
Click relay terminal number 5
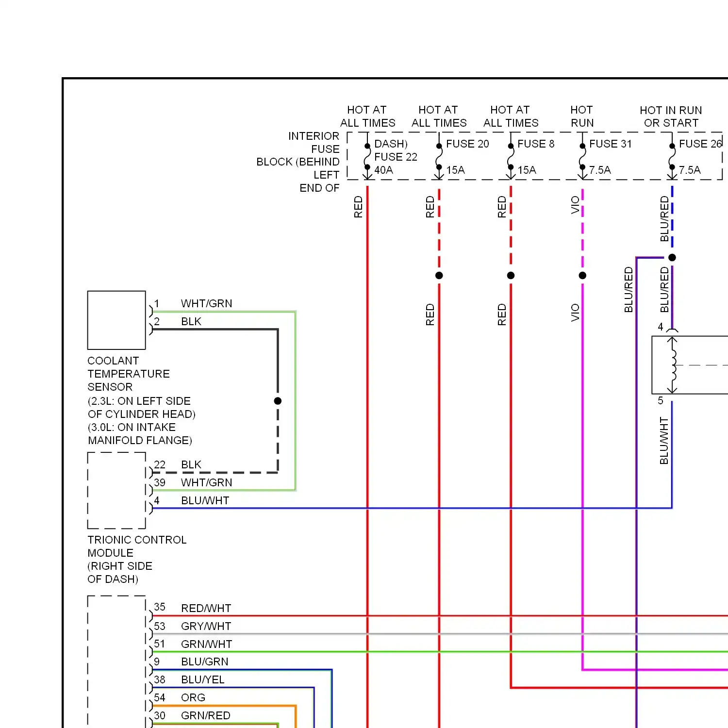660,401
